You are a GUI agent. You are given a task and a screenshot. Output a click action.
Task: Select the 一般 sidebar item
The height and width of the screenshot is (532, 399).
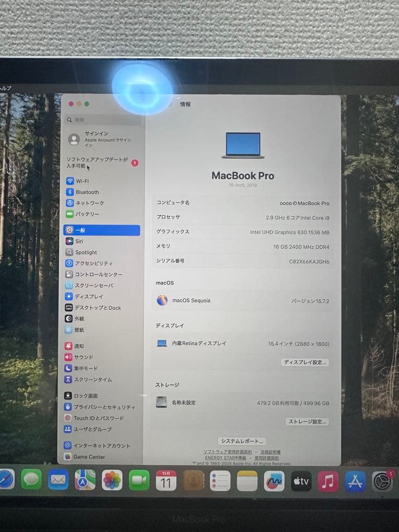pyautogui.click(x=101, y=230)
